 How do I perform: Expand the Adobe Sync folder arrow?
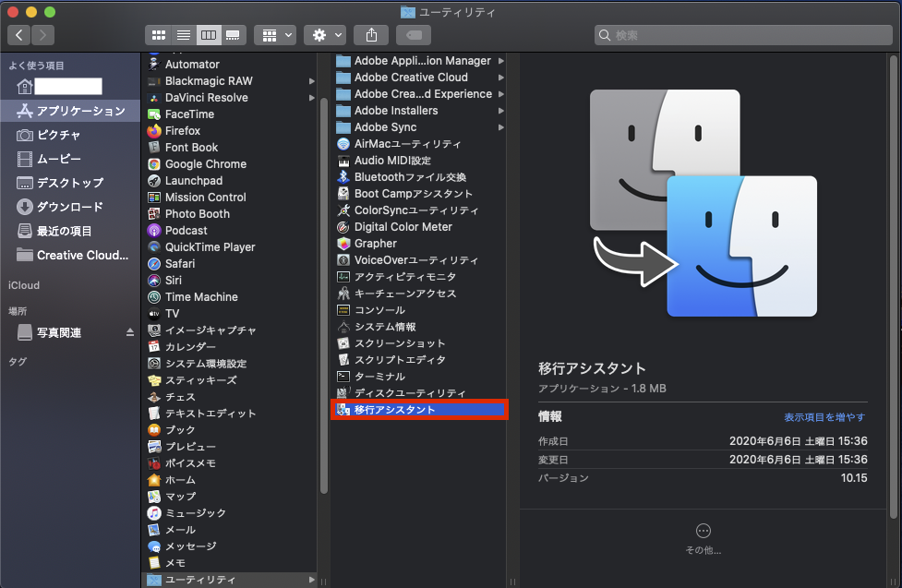501,127
